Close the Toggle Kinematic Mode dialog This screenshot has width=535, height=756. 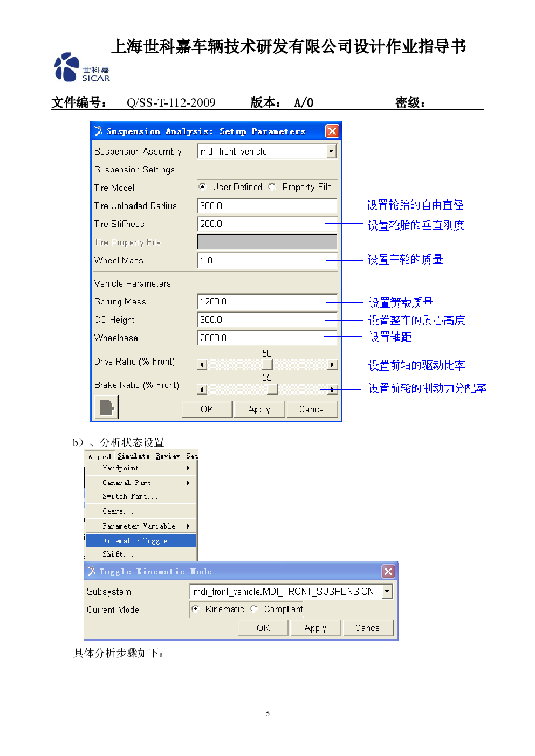388,571
